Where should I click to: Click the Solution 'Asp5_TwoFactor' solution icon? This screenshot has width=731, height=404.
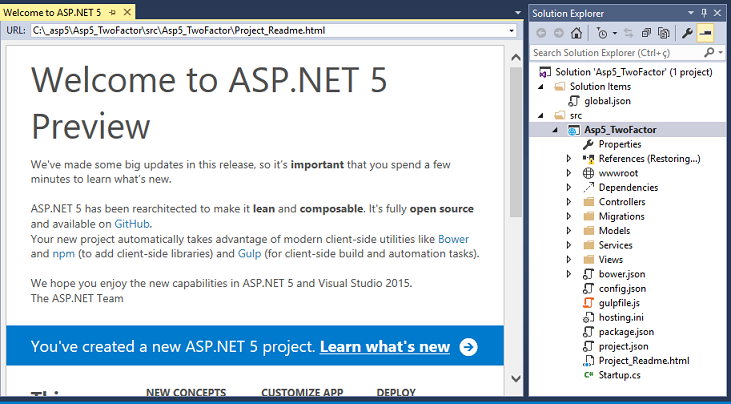pos(544,73)
